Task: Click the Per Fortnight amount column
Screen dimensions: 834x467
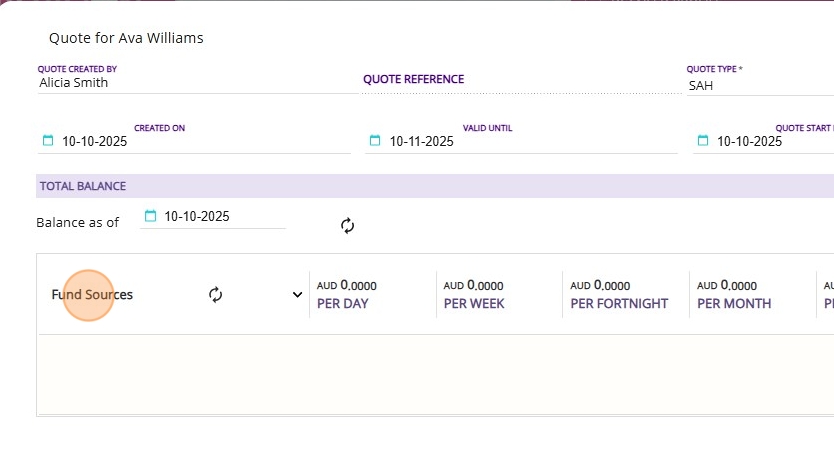Action: (618, 294)
